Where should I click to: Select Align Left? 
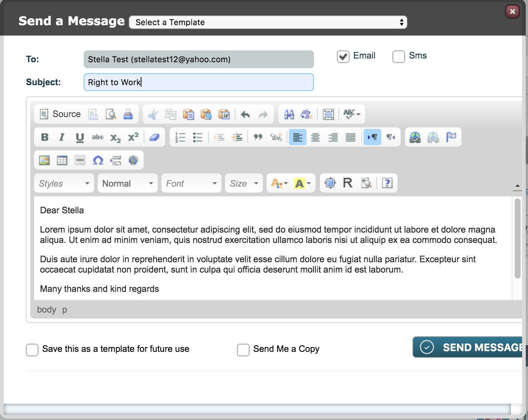tap(297, 137)
